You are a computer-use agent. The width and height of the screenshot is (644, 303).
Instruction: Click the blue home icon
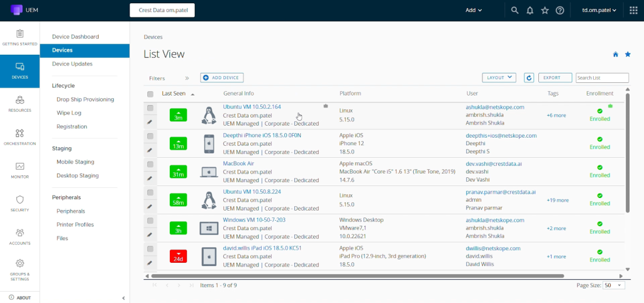tap(615, 54)
